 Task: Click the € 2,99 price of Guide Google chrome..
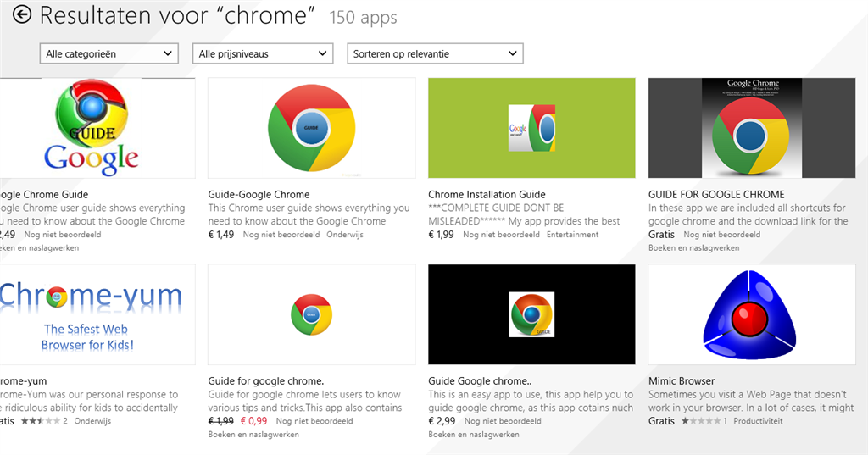[442, 420]
